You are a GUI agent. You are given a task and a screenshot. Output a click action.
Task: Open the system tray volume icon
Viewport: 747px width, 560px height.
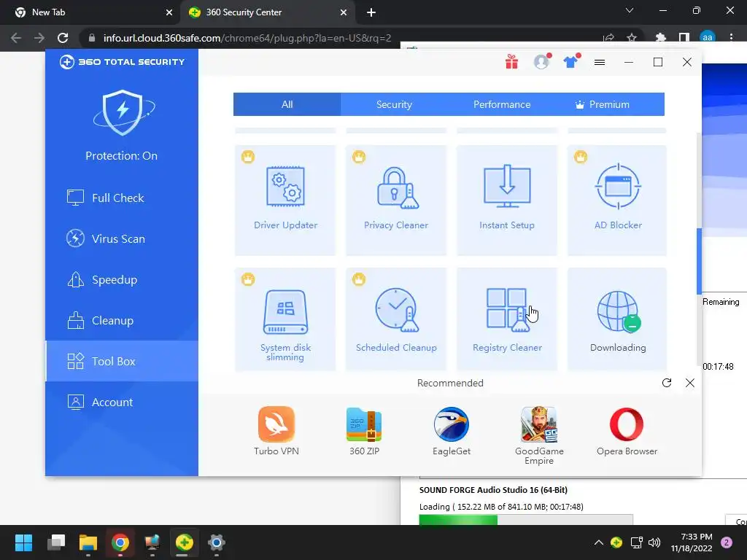tap(654, 542)
